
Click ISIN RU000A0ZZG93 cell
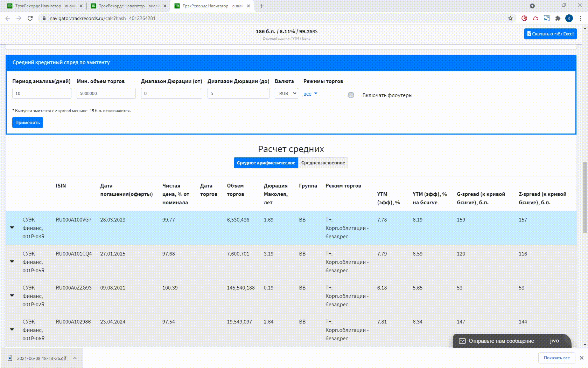73,288
